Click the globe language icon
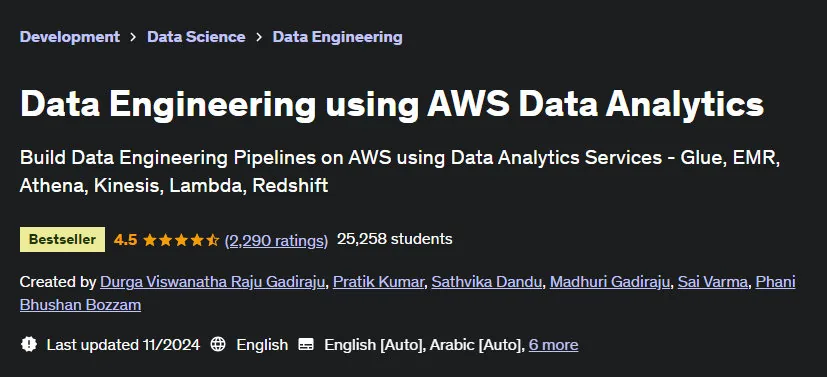 click(218, 345)
